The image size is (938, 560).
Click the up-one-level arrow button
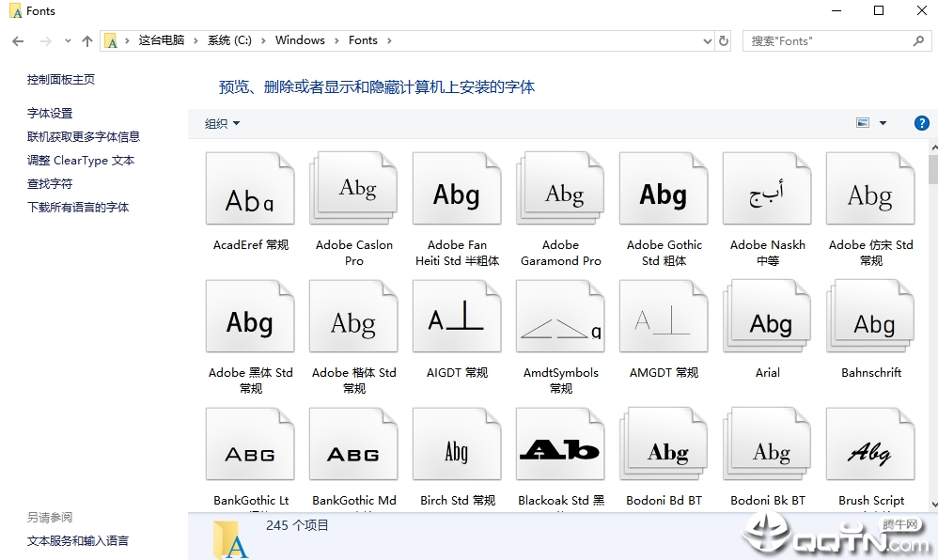pos(87,41)
